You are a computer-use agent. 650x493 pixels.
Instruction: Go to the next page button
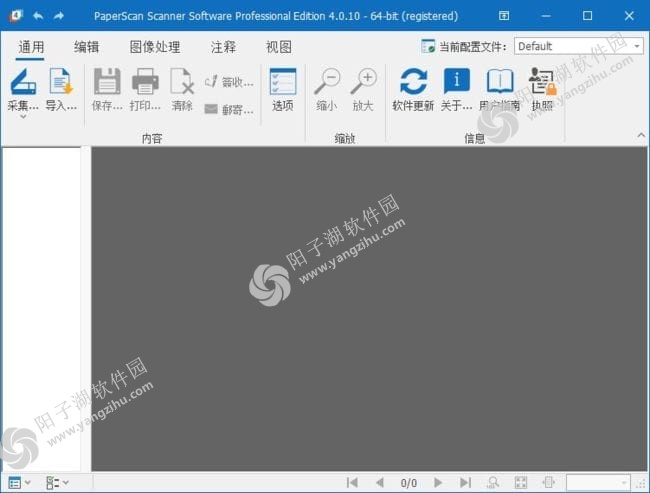click(x=438, y=482)
